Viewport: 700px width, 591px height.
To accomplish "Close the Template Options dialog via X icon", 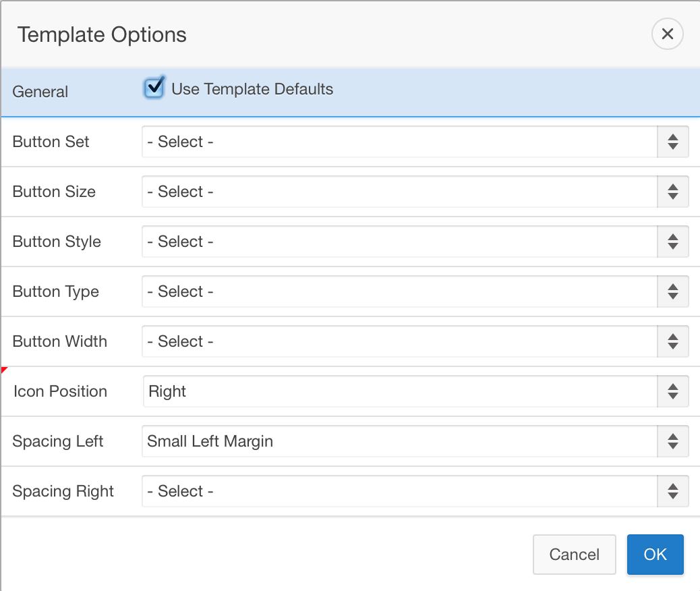I will pyautogui.click(x=667, y=34).
